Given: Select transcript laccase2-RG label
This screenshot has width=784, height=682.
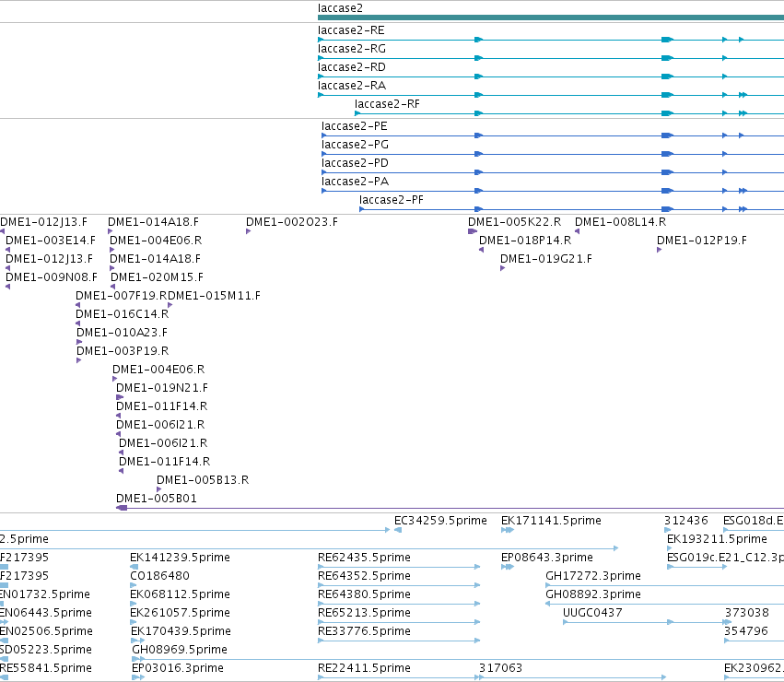Looking at the screenshot, I should tap(352, 49).
